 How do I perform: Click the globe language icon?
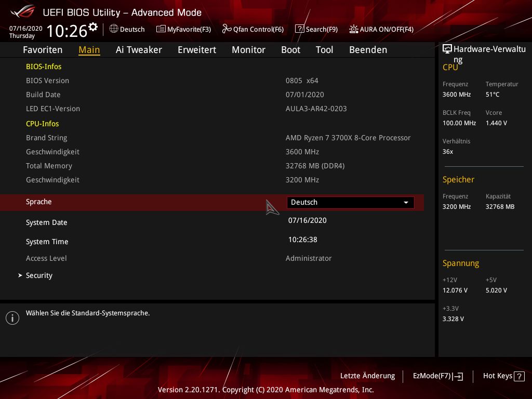pyautogui.click(x=114, y=29)
